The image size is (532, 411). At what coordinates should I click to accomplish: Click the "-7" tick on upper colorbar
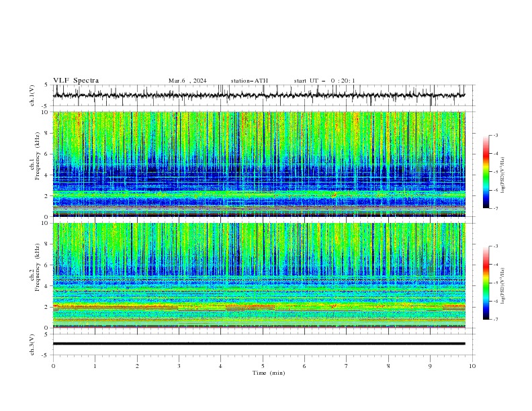click(x=495, y=208)
